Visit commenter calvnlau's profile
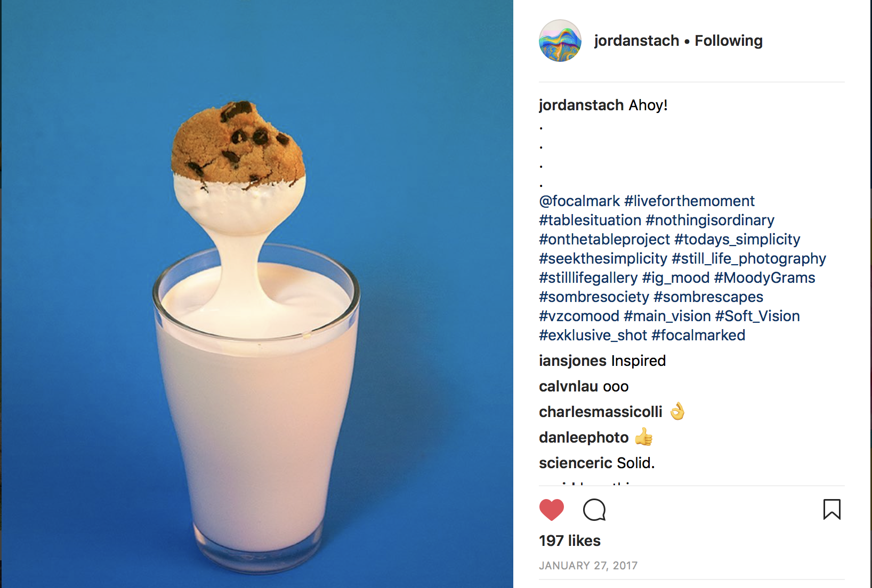872x588 pixels. click(x=568, y=386)
